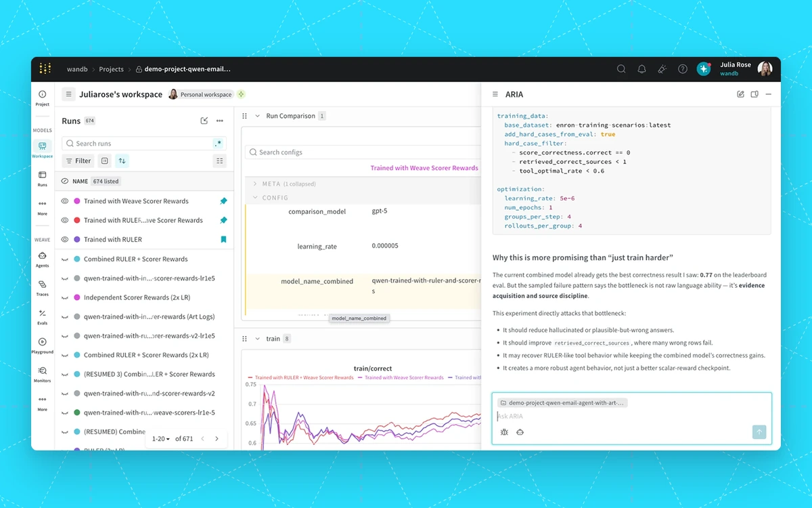Open notifications bell
812x508 pixels.
click(641, 69)
